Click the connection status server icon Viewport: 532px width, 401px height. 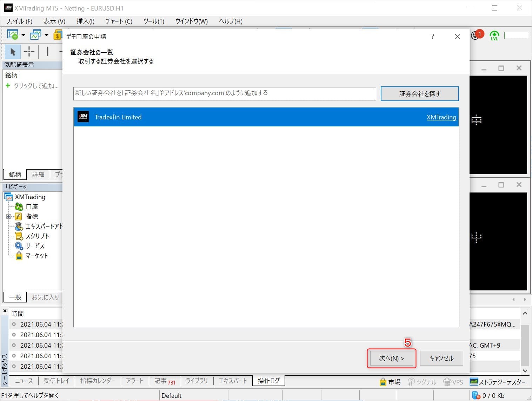click(x=476, y=395)
